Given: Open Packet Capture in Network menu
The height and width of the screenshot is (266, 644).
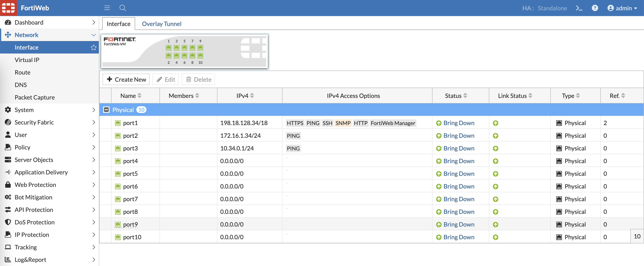Looking at the screenshot, I should (x=35, y=97).
